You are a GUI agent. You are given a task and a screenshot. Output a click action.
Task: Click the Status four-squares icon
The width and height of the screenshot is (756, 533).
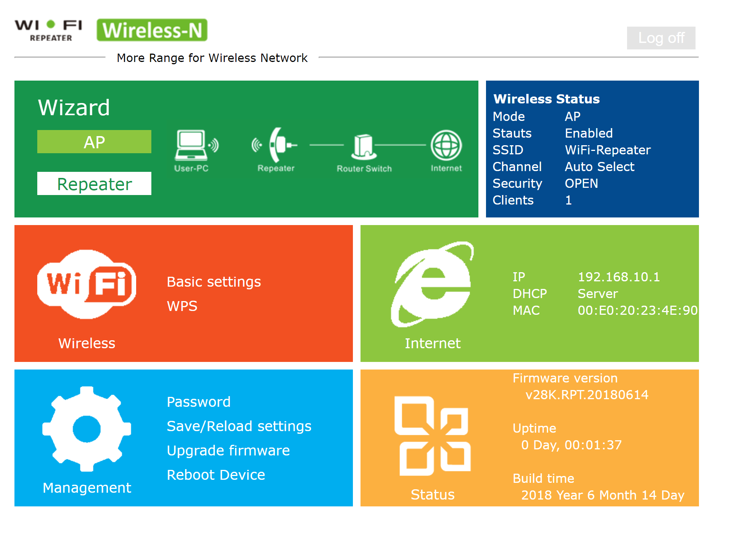(433, 436)
